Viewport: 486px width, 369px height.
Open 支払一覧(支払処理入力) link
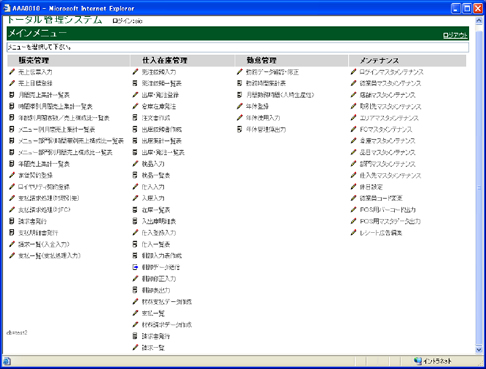[49, 256]
